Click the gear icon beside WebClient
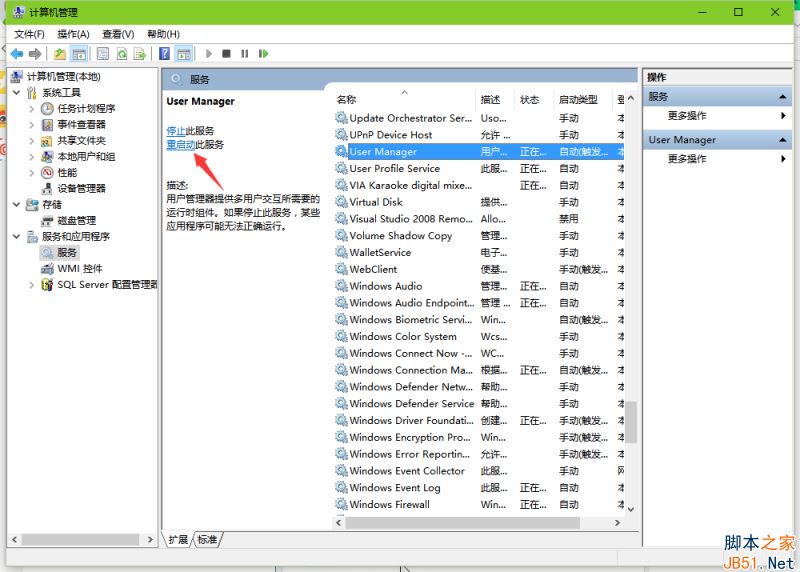The height and width of the screenshot is (572, 800). pos(341,269)
